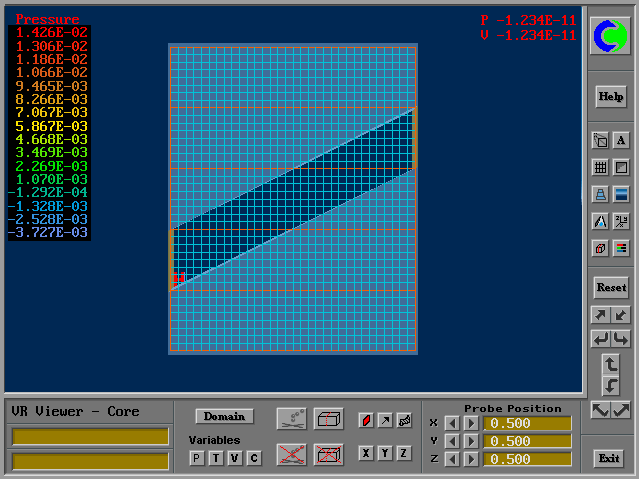Viewport: 639px width, 479px height.
Task: Click the Help button
Action: 610,97
